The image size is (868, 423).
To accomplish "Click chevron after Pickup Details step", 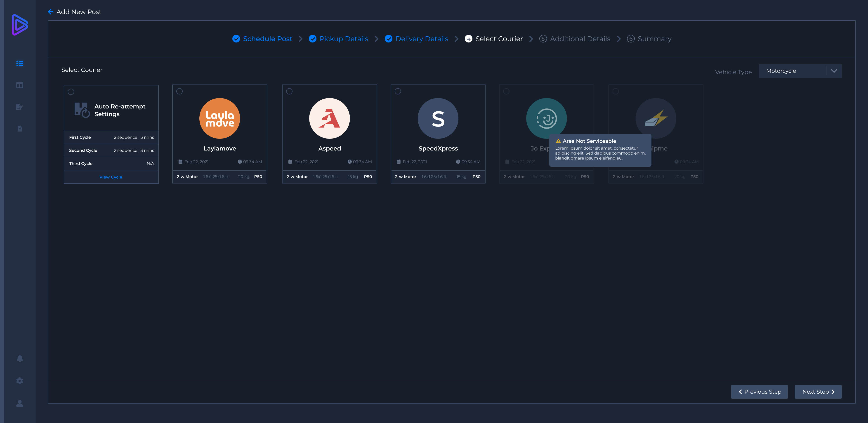I will click(376, 39).
